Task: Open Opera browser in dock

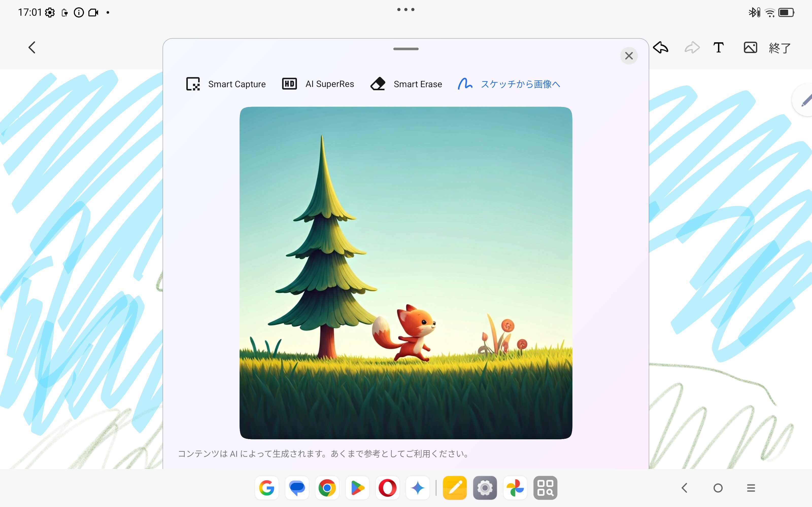Action: point(387,487)
